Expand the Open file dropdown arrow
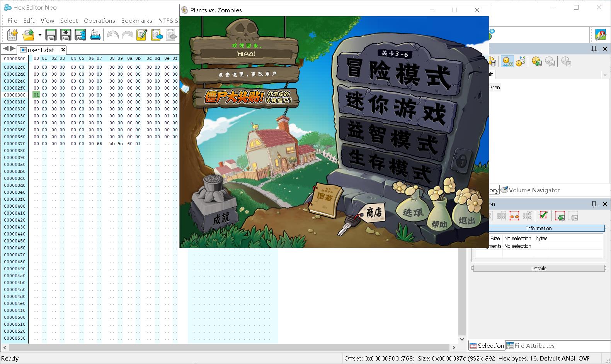This screenshot has width=611, height=364. [x=39, y=35]
